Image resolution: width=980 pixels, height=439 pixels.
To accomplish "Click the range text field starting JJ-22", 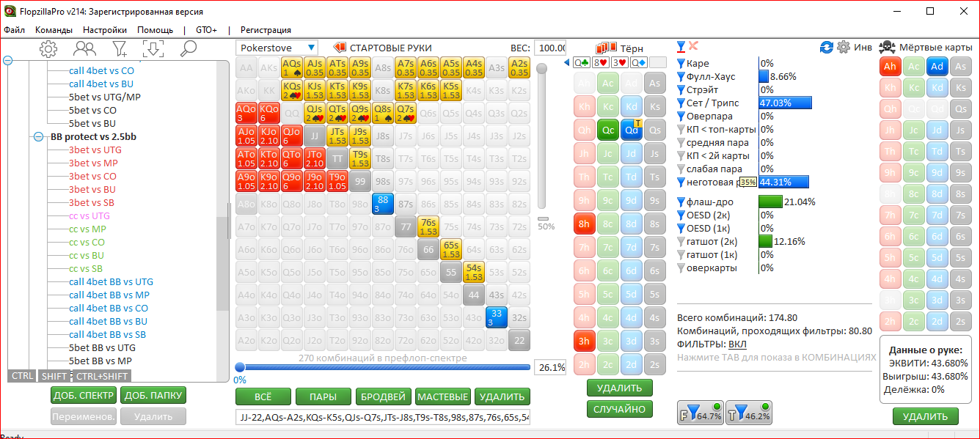I will click(383, 417).
